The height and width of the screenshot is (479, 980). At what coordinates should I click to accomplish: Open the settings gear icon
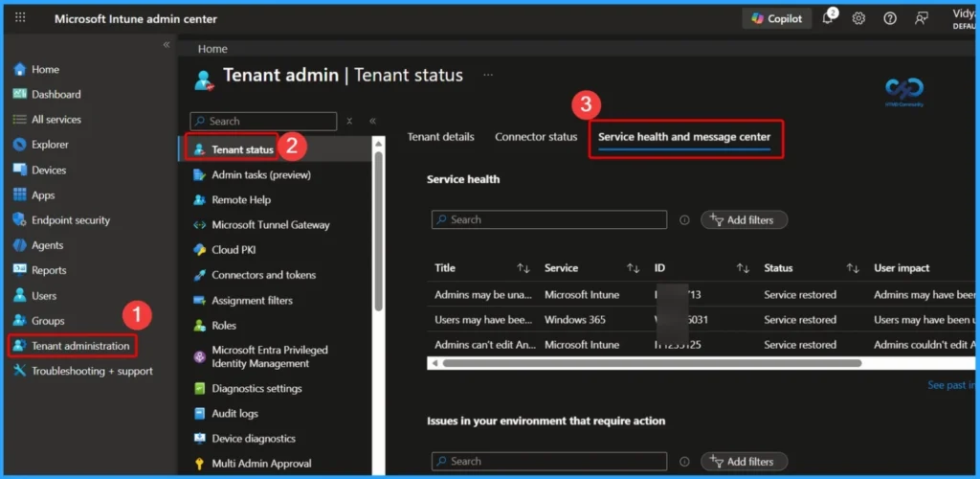click(858, 19)
